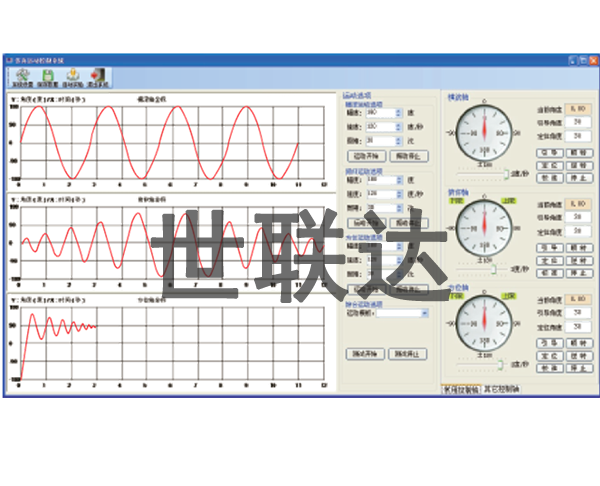Click the azimuth axis position button
This screenshot has width=600, height=486.
tap(549, 356)
